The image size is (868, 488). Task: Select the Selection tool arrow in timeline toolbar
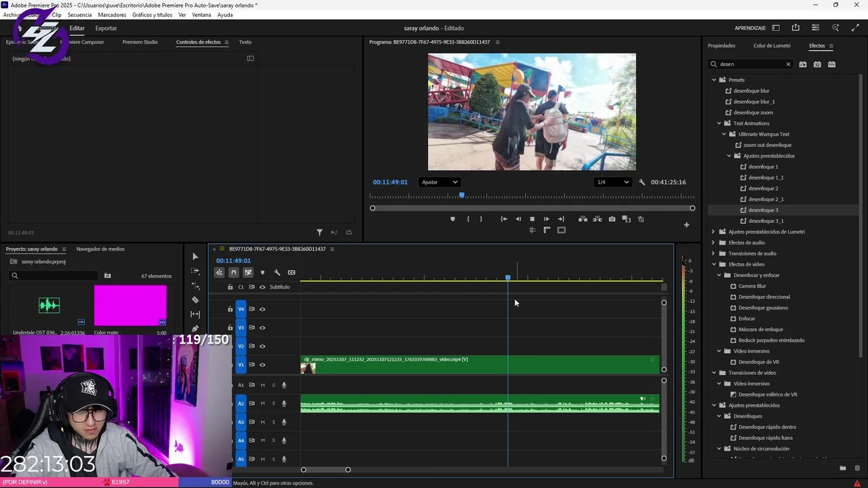pos(195,256)
